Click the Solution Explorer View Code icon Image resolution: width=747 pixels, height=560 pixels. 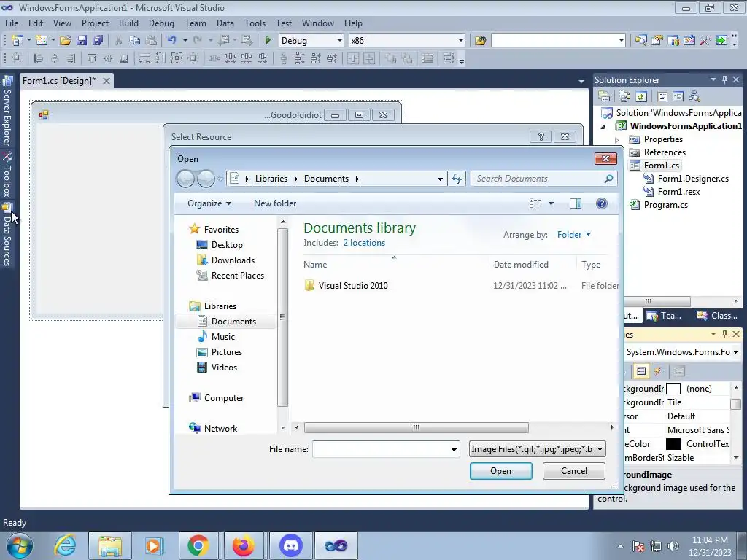coord(662,97)
